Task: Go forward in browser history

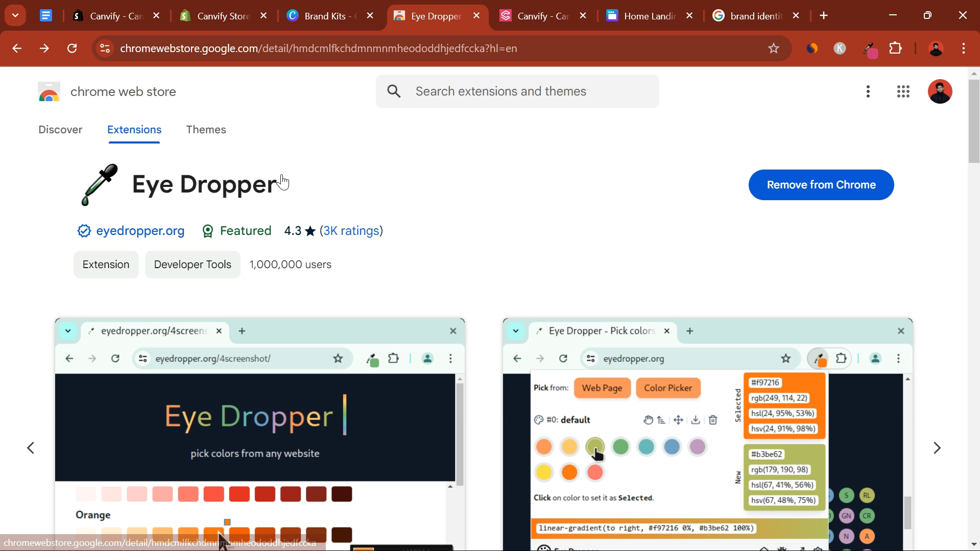Action: (44, 49)
